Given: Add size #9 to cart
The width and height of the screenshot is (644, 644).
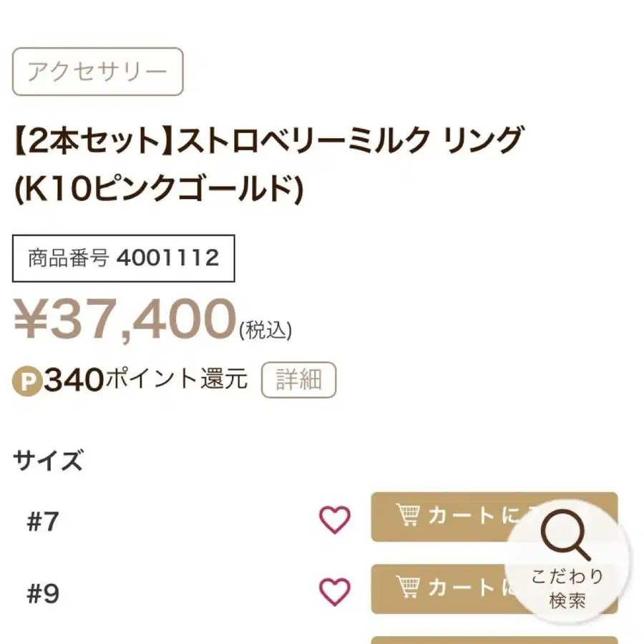Looking at the screenshot, I should 494,589.
